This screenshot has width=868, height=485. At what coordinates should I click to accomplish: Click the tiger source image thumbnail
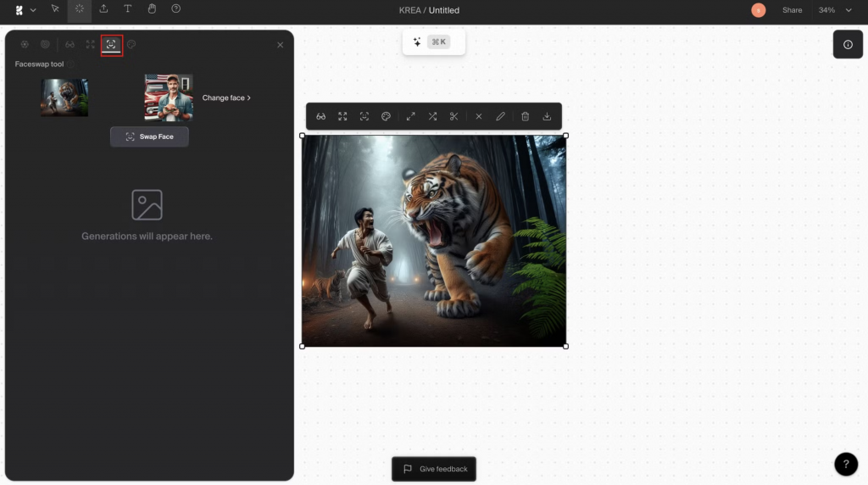[x=64, y=98]
